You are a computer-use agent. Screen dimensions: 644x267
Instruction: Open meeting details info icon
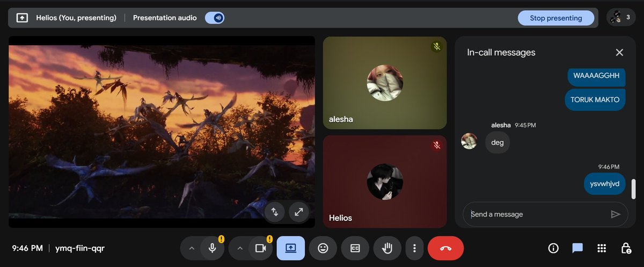coord(553,248)
